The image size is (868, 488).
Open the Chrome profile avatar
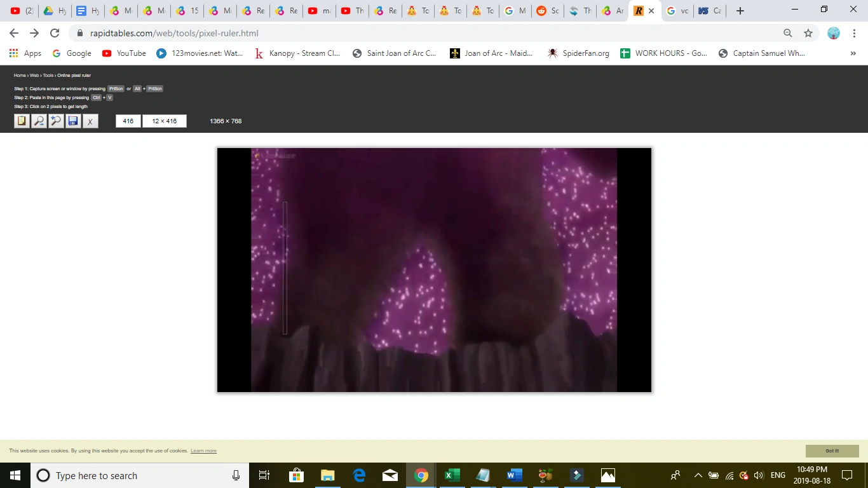(x=834, y=33)
